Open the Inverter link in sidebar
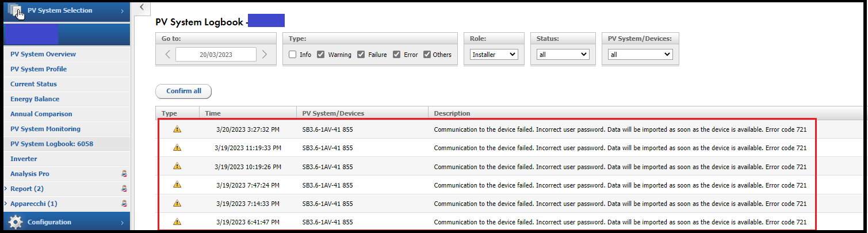The image size is (868, 233). [x=24, y=158]
